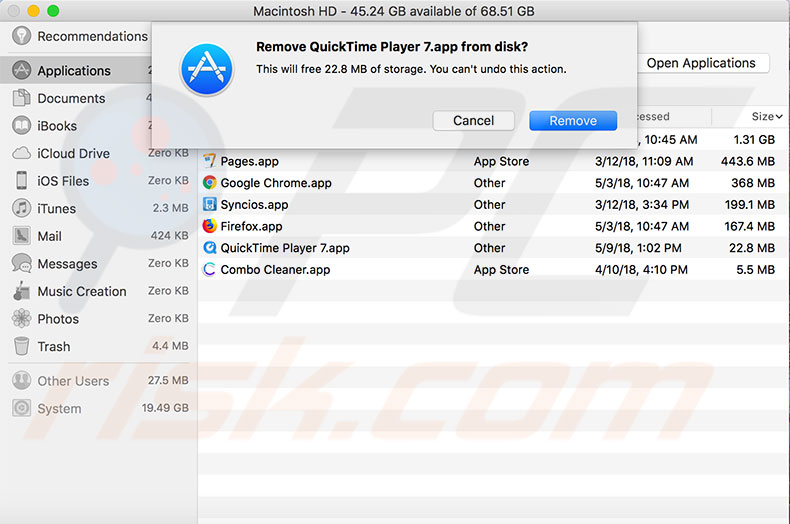Image resolution: width=790 pixels, height=524 pixels.
Task: Open the Recommendations section label
Action: [x=93, y=36]
